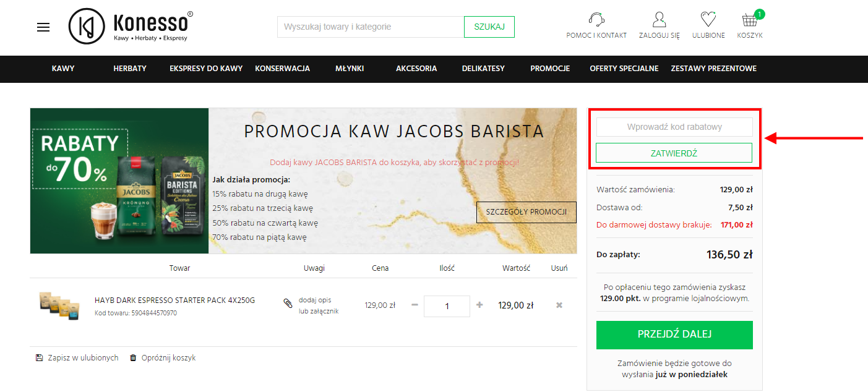Click the 'Do darmowej dostawy brakuje' text
The height and width of the screenshot is (392, 868).
tap(654, 224)
